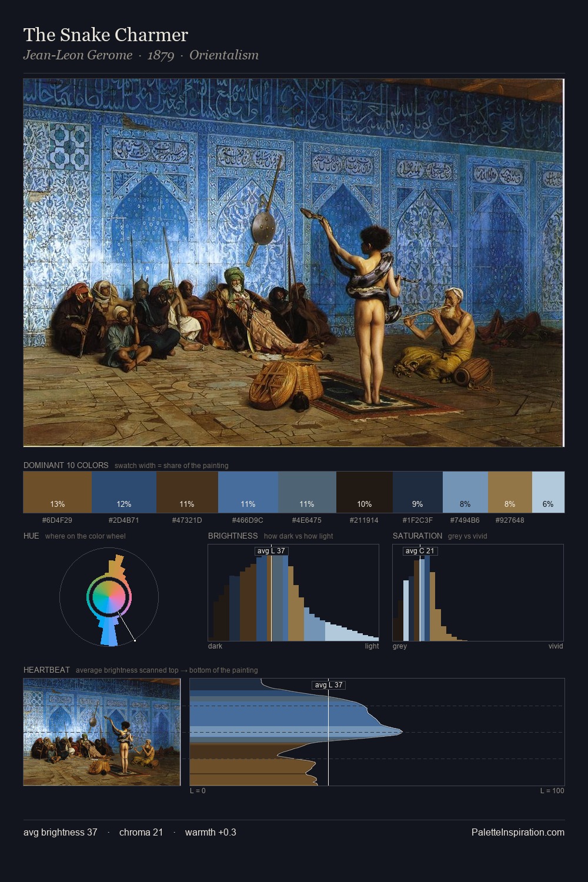Click the "where on the color wheel" caption
The width and height of the screenshot is (588, 882).
(x=85, y=536)
